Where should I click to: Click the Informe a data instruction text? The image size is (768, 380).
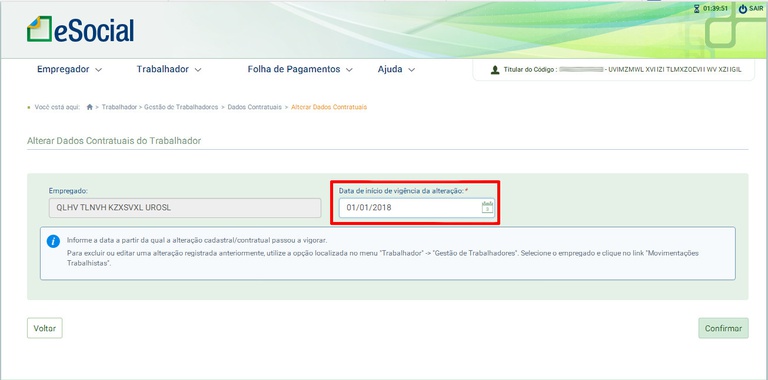click(x=197, y=240)
